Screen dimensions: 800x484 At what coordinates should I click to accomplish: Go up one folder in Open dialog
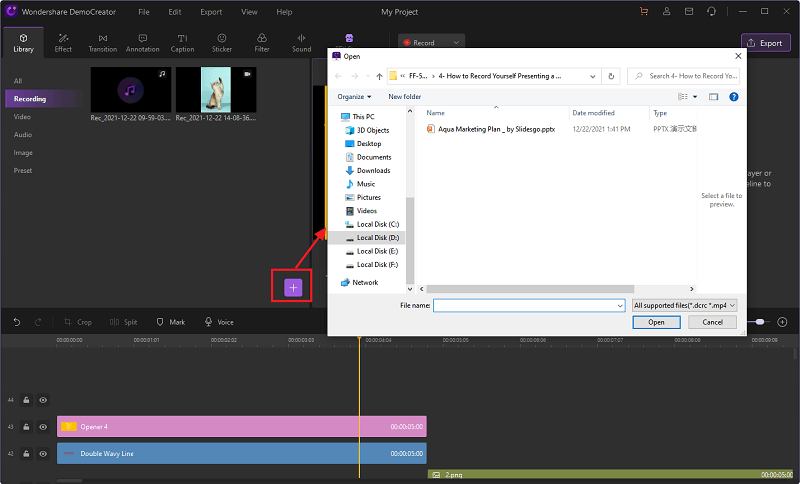point(379,76)
